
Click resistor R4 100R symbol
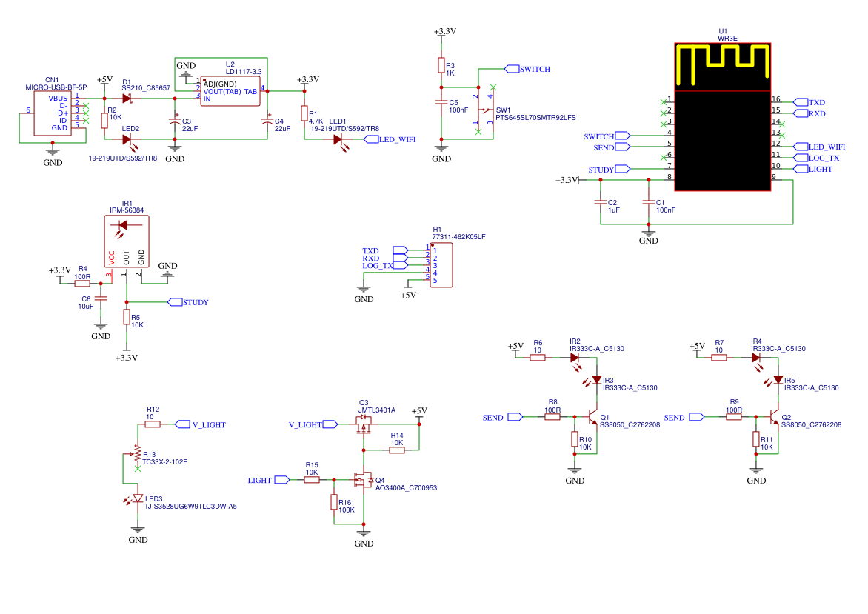pos(82,284)
